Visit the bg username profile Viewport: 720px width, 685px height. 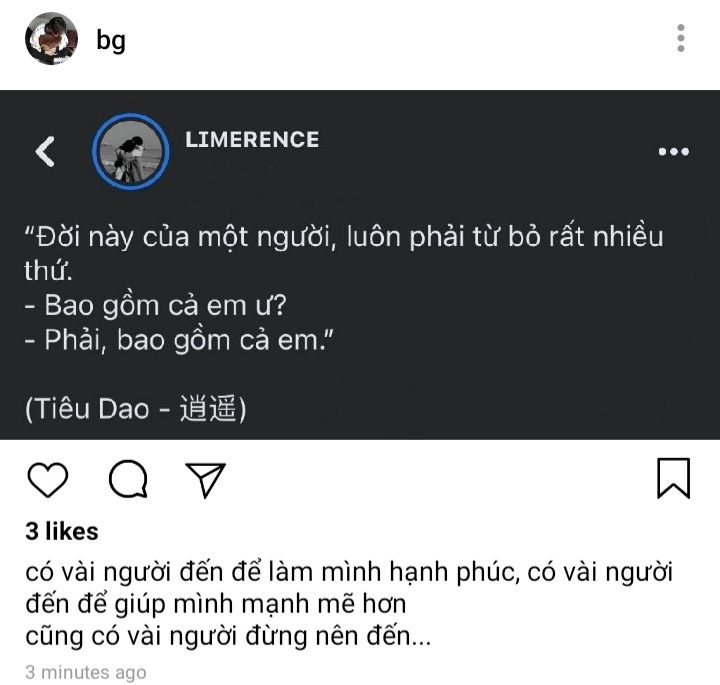pos(111,41)
